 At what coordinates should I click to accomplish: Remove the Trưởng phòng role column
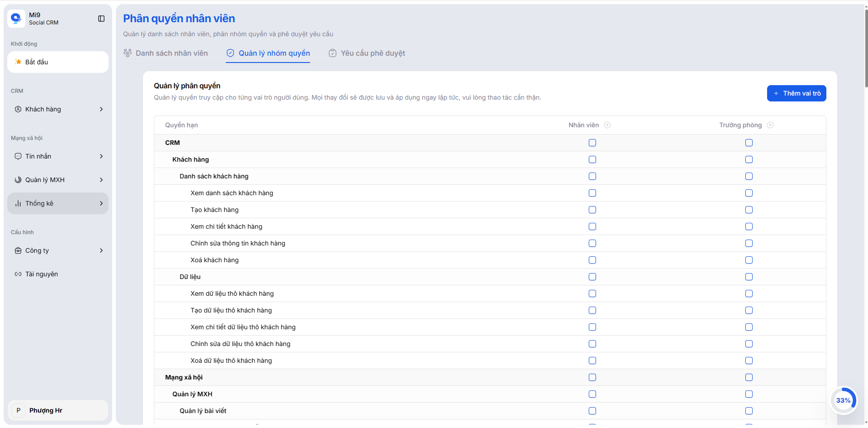coord(771,125)
